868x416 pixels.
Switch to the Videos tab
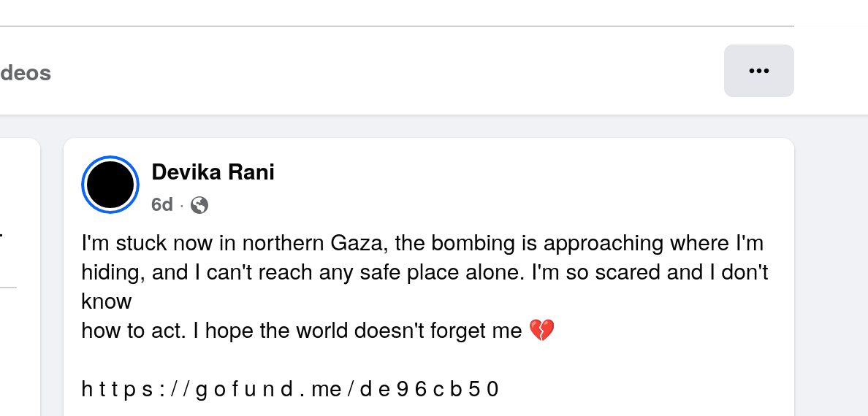click(x=26, y=73)
